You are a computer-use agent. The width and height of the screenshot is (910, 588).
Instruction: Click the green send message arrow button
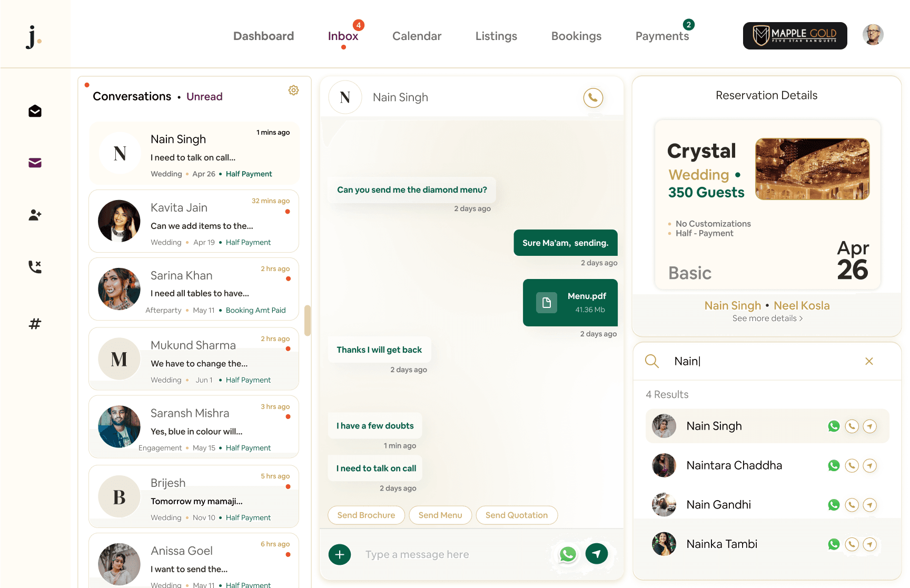point(596,554)
